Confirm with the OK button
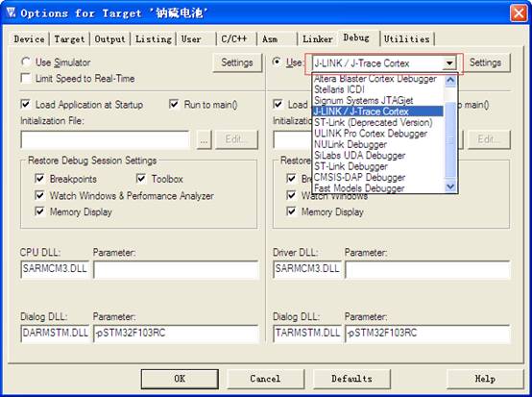Image resolution: width=532 pixels, height=397 pixels. pyautogui.click(x=180, y=379)
